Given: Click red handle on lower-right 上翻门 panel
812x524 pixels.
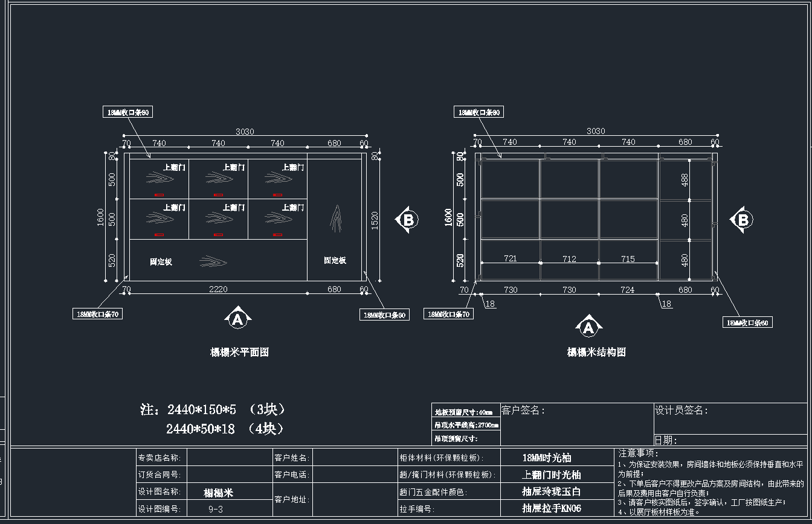Looking at the screenshot, I should point(278,235).
